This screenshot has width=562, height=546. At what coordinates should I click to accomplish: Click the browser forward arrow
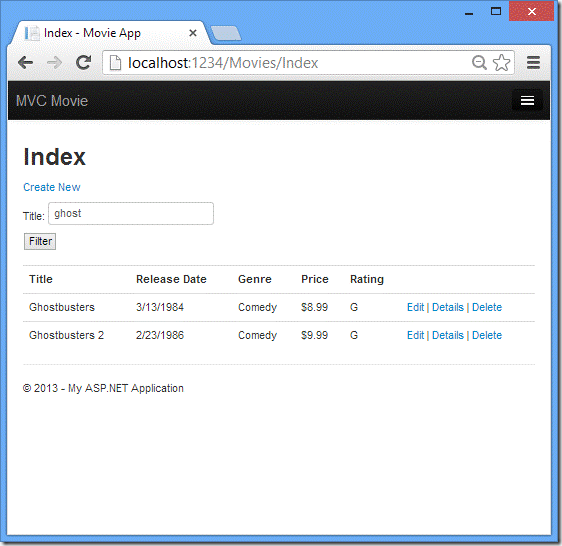(x=54, y=63)
